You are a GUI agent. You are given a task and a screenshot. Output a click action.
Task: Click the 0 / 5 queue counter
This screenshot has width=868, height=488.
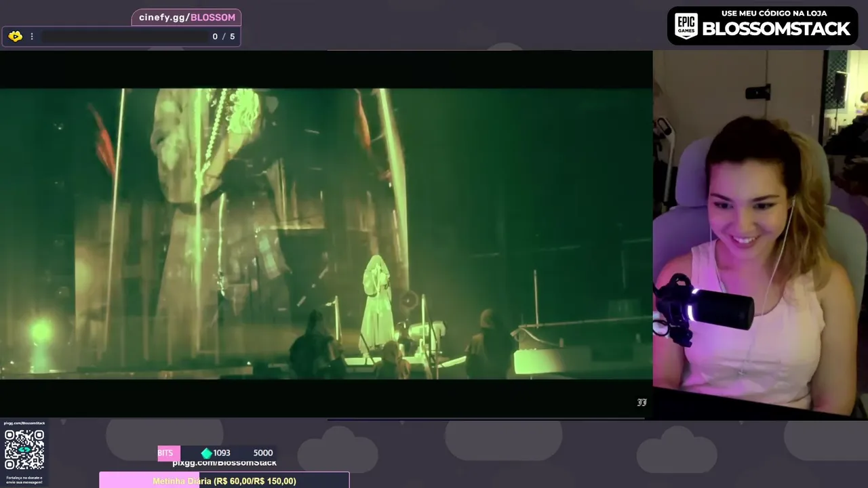224,37
